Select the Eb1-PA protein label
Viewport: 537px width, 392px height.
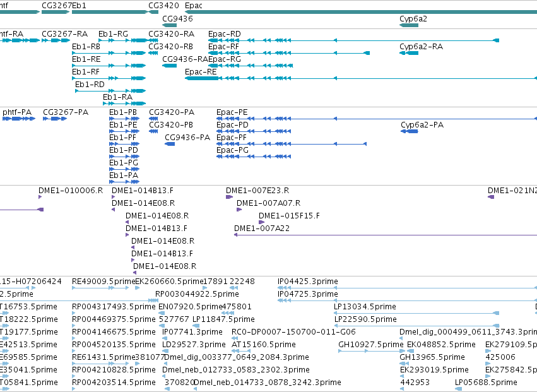coord(124,175)
